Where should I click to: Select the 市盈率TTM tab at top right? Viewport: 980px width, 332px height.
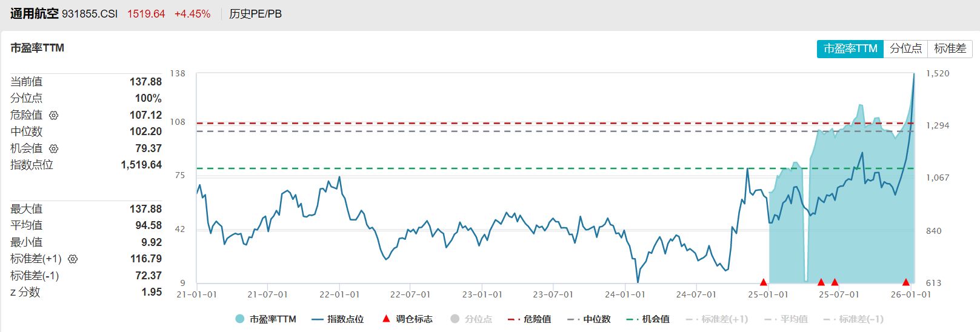pos(850,48)
